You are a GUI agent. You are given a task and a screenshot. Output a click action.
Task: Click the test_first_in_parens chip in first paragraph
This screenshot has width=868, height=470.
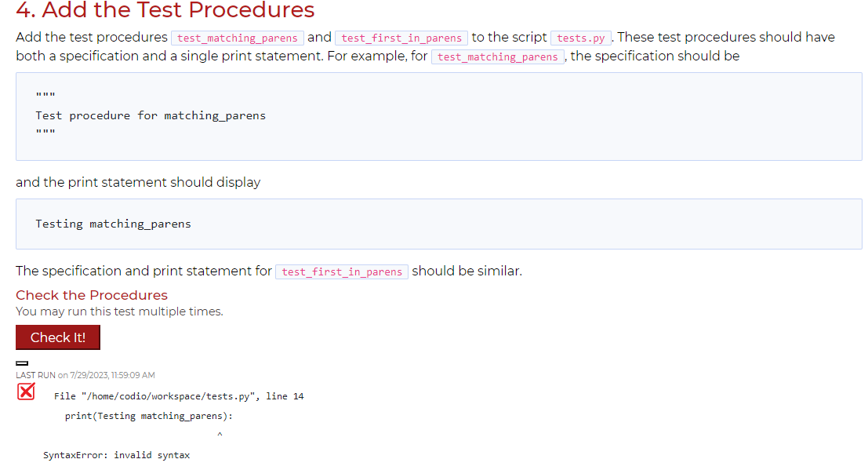tap(401, 38)
